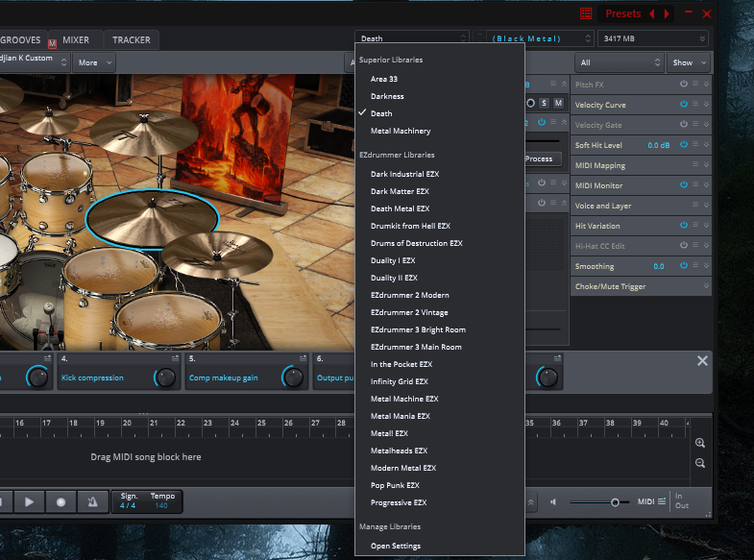Viewport: 754px width, 560px height.
Task: Solo the channel with S button
Action: click(x=544, y=103)
